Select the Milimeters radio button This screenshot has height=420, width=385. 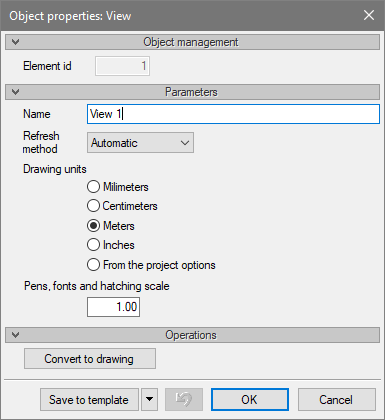coord(93,187)
